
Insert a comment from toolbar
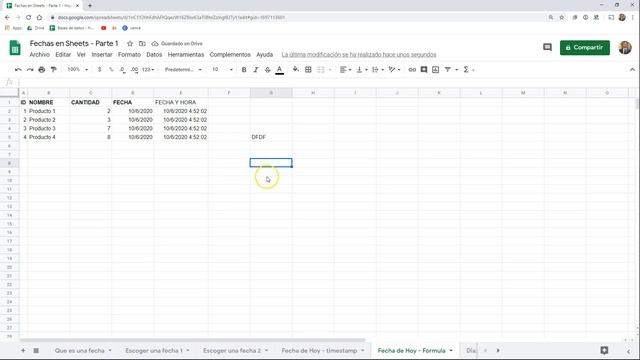pos(424,70)
